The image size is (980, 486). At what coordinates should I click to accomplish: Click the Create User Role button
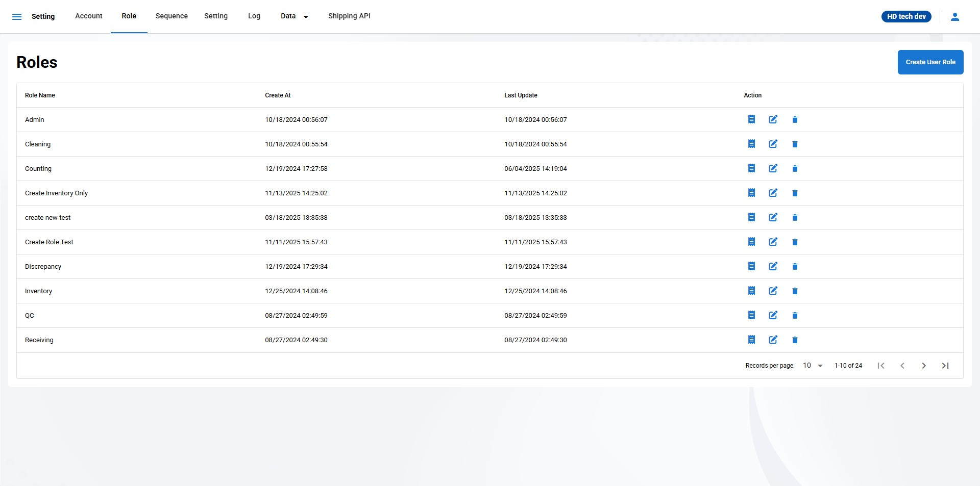(930, 62)
